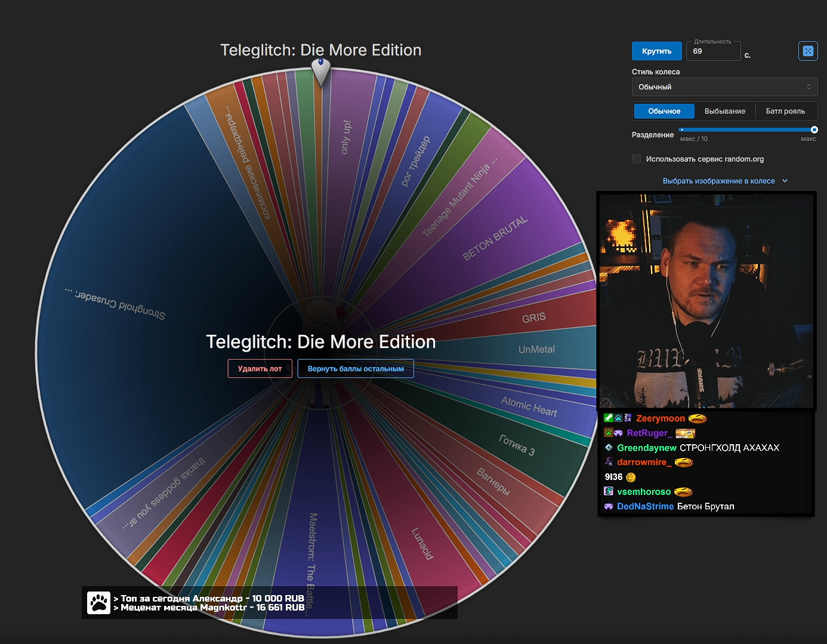Click the UnMetal wheel segment
The image size is (827, 644).
(536, 349)
